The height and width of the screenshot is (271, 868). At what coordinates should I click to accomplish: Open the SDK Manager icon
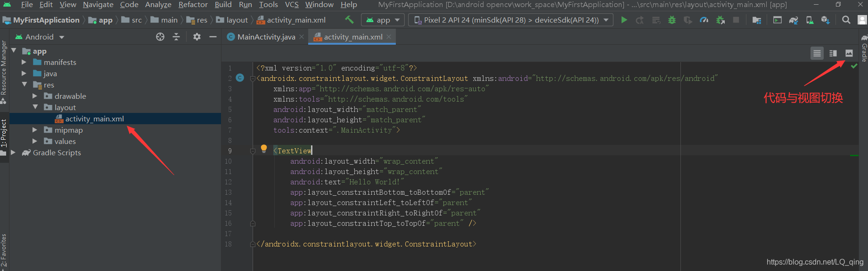coord(825,20)
